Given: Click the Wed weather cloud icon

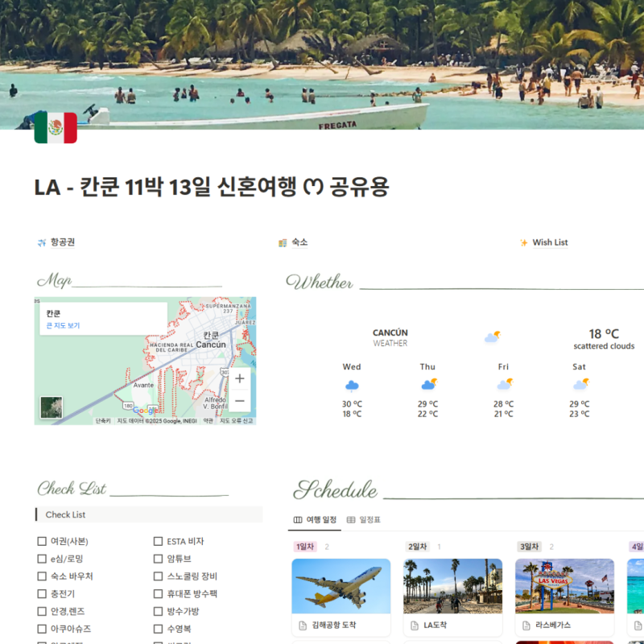Looking at the screenshot, I should pos(352,386).
